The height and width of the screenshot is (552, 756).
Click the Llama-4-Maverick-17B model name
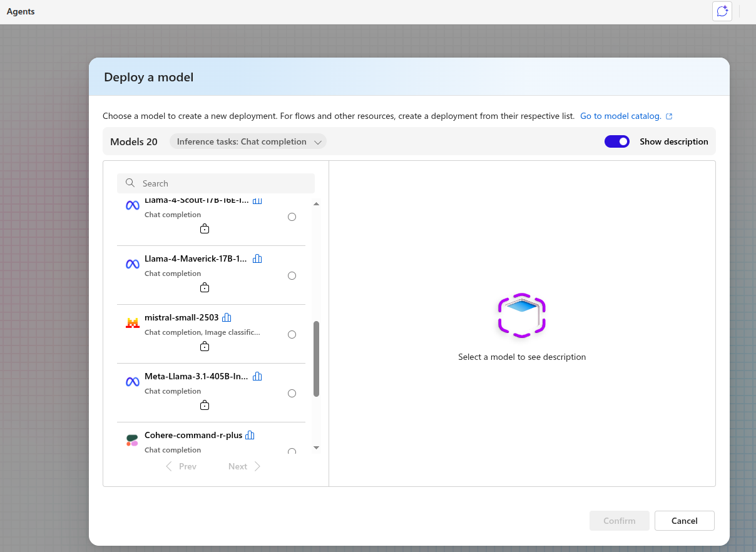click(196, 258)
